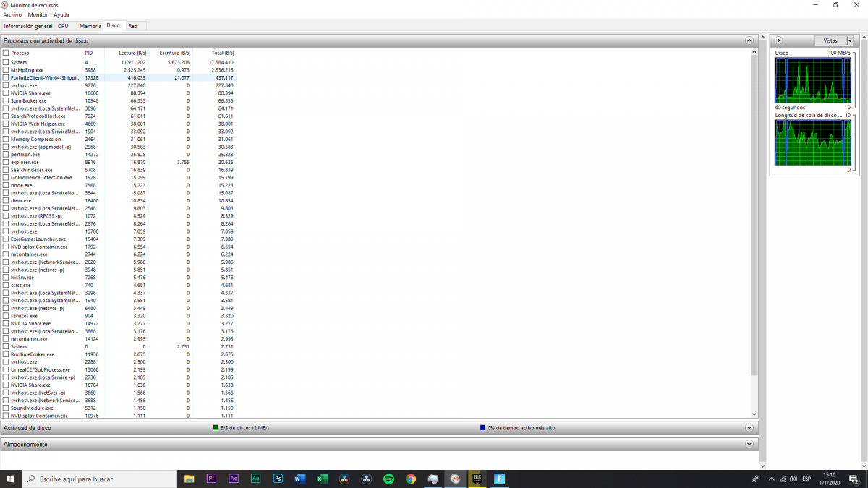Viewport: 868px width, 488px height.
Task: Show hidden system tray icons
Action: pyautogui.click(x=770, y=479)
